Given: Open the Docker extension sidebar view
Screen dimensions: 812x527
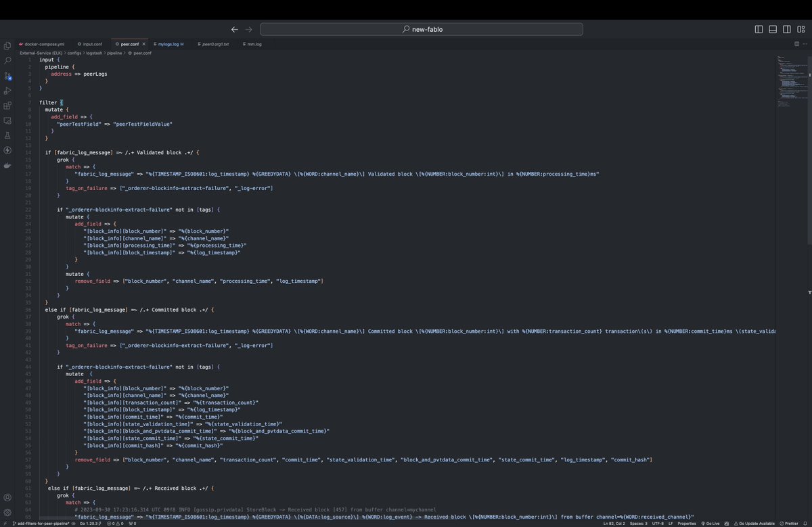Looking at the screenshot, I should click(x=8, y=166).
